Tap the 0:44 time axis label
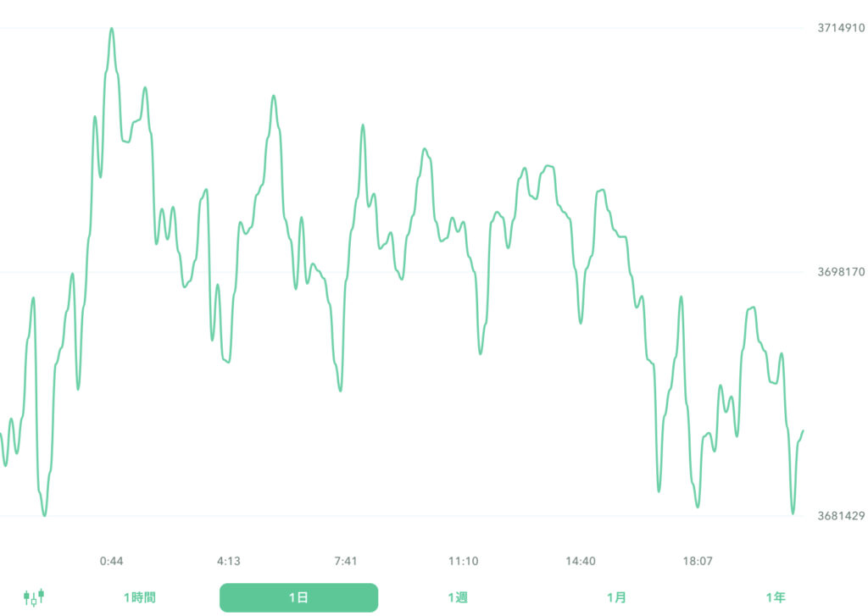 click(x=112, y=561)
